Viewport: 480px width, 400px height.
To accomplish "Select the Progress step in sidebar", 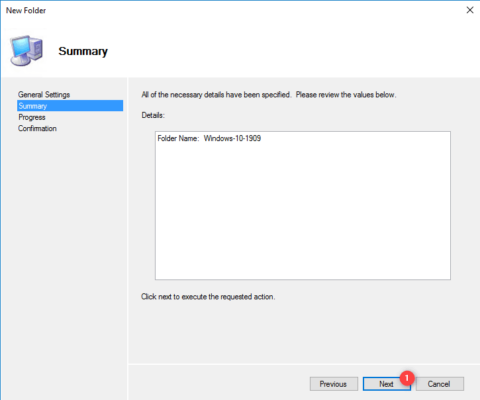I will (32, 117).
